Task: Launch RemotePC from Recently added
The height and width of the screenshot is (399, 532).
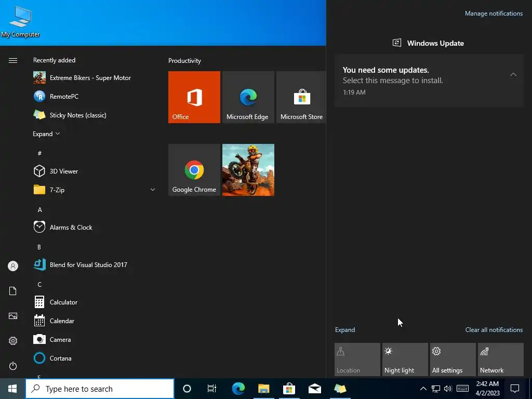Action: pyautogui.click(x=95, y=96)
